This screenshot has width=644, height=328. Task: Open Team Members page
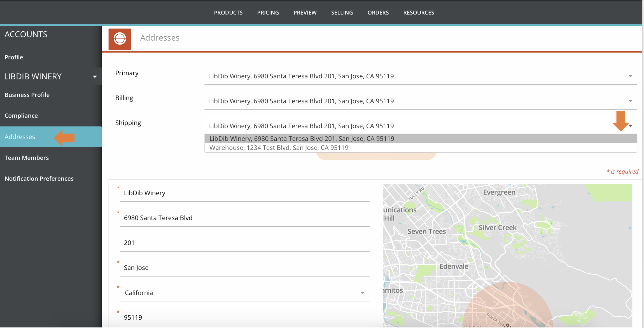pos(27,158)
